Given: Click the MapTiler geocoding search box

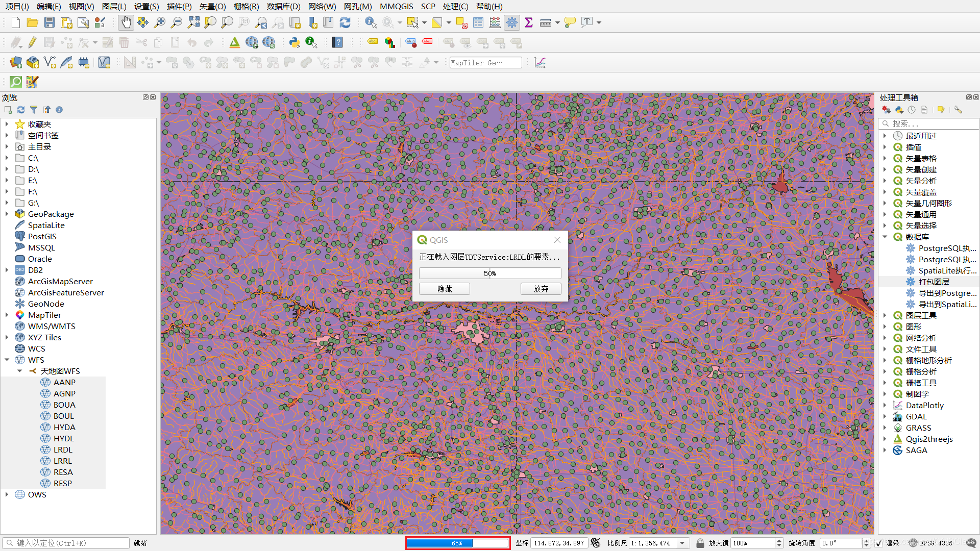Looking at the screenshot, I should (485, 62).
